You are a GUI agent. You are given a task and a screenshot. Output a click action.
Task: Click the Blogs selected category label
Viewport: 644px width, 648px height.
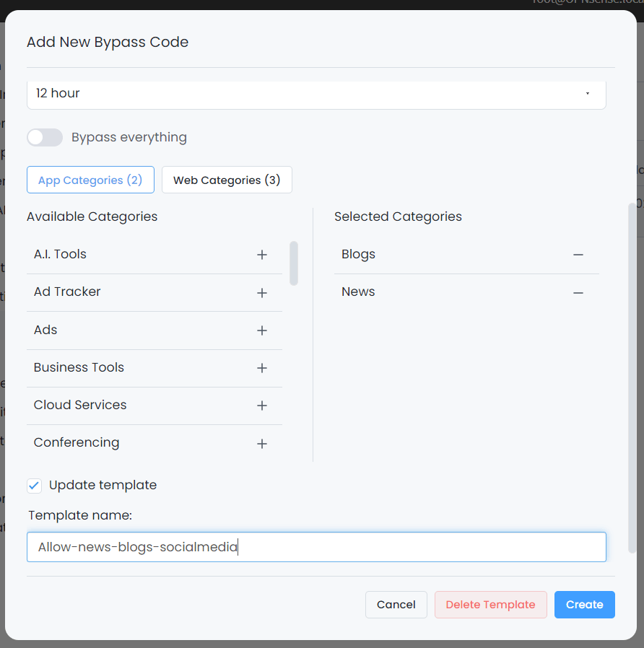(x=358, y=254)
